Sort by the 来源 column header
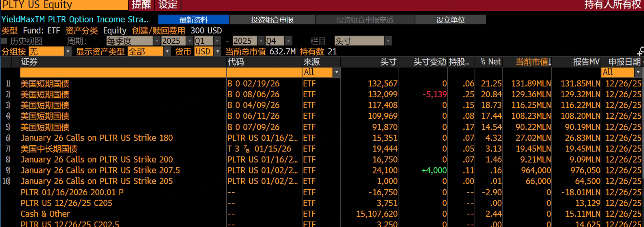 (322, 62)
